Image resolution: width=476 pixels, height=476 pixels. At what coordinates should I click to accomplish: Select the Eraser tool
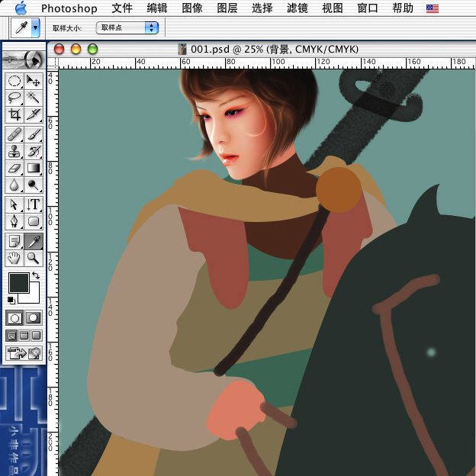pyautogui.click(x=14, y=168)
